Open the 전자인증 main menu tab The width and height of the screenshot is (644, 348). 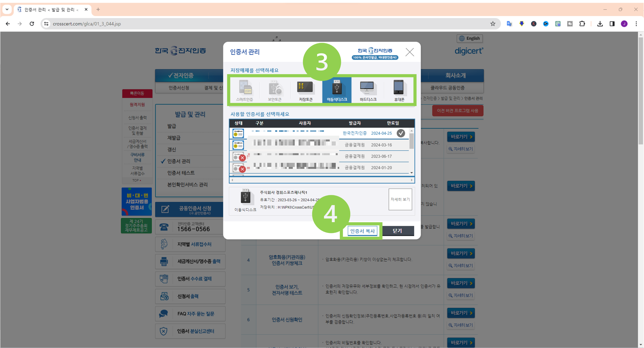point(181,75)
